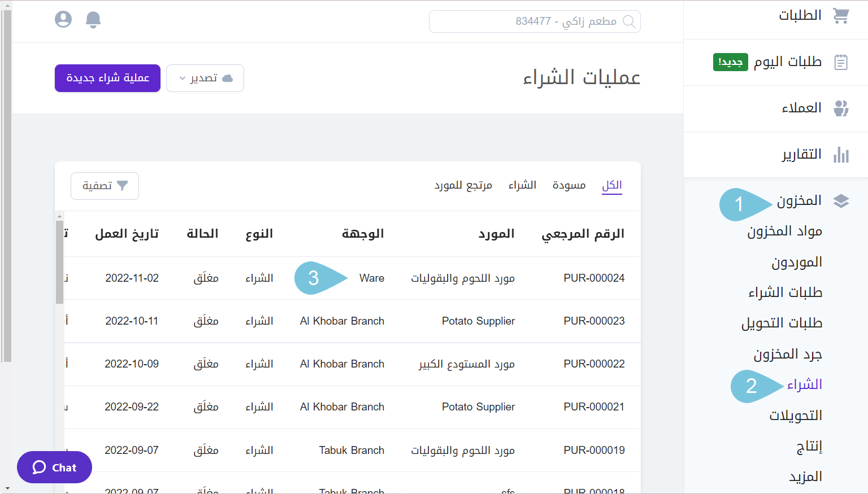View reports via the bar chart icon
The width and height of the screenshot is (868, 494).
(841, 154)
